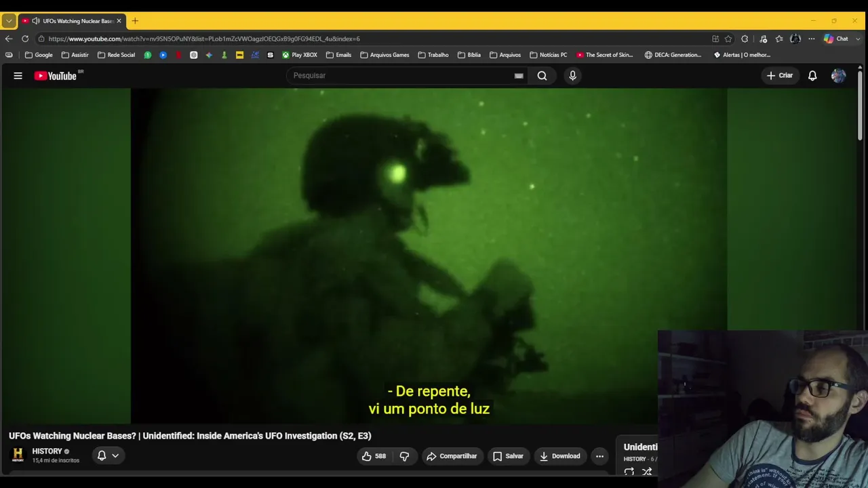Toggle playlist loop
Viewport: 868px width, 488px height.
[629, 472]
